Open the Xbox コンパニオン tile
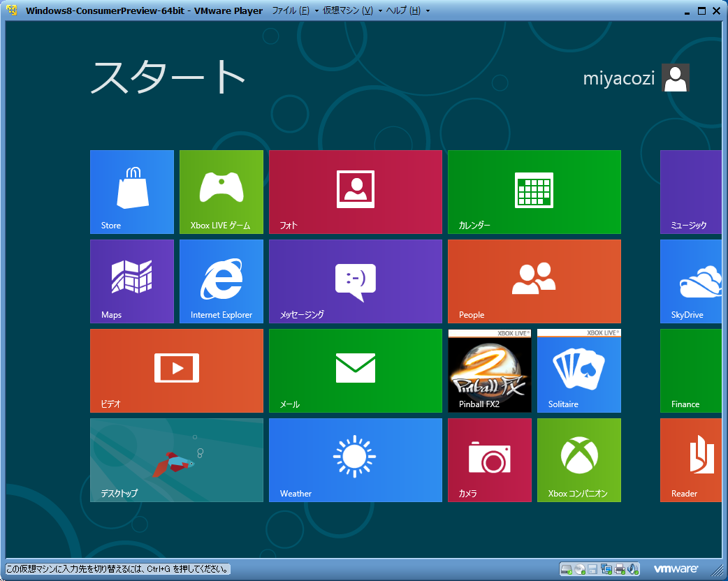This screenshot has height=581, width=728. point(579,460)
